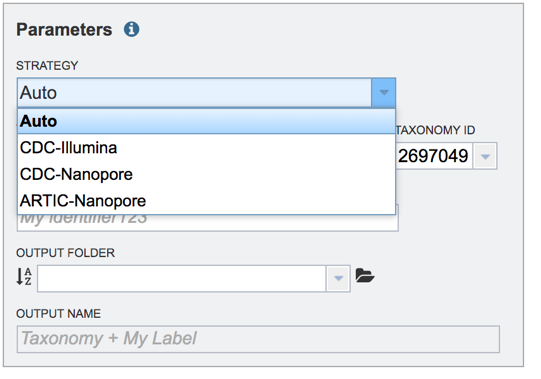Select the Auto strategy option
Screen dimensions: 541x379
[206, 121]
